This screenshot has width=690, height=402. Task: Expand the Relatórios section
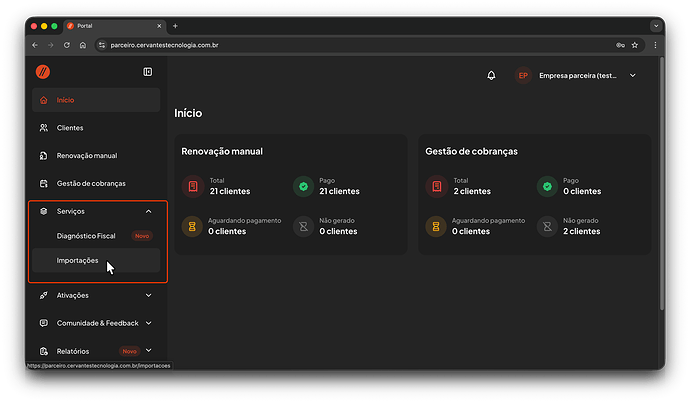[x=148, y=351]
